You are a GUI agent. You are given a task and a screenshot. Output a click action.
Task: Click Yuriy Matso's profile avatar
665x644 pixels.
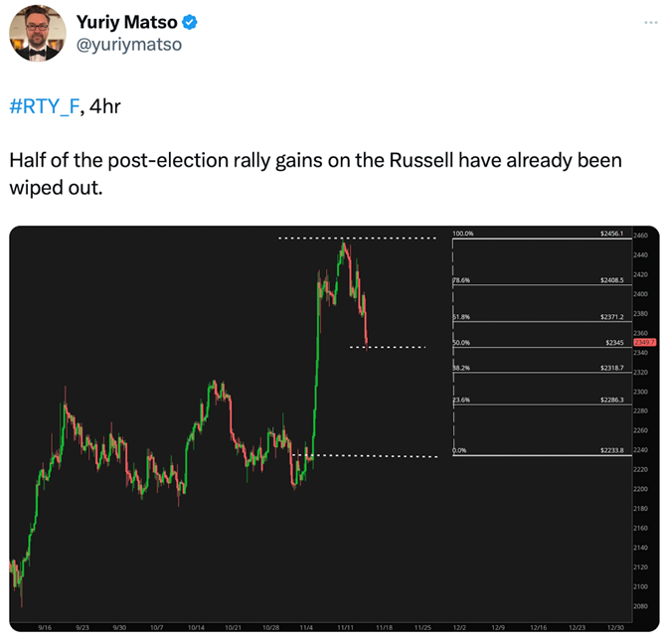pyautogui.click(x=35, y=35)
